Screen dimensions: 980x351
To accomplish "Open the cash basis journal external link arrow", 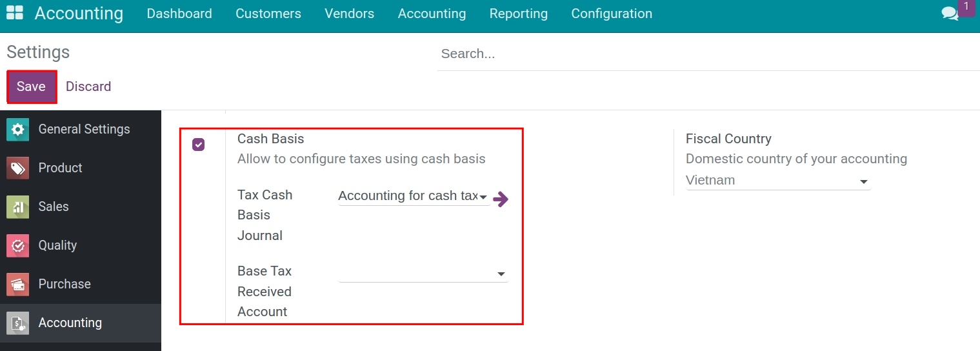I will (x=501, y=199).
